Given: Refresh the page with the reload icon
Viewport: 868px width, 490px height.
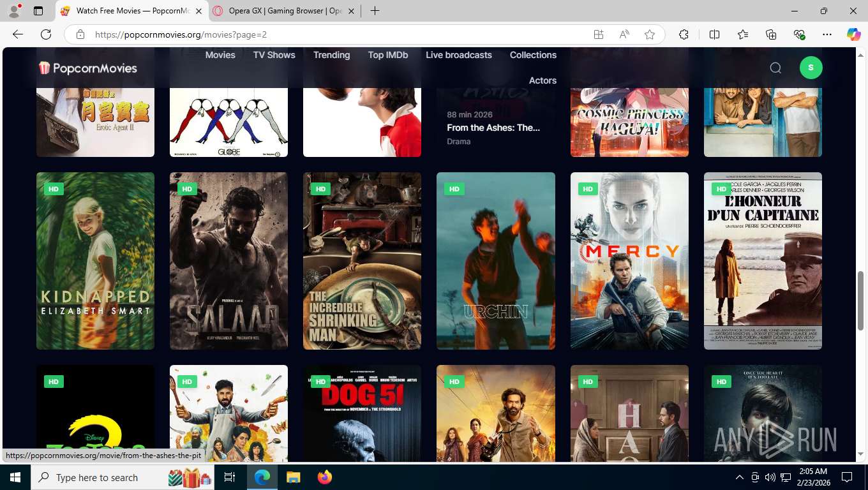Looking at the screenshot, I should [46, 34].
